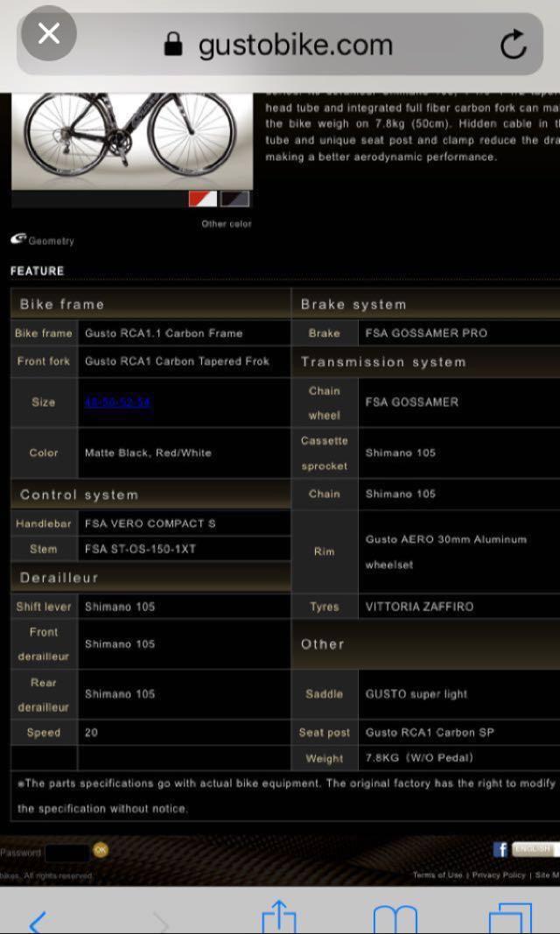Screen dimensions: 560x934
Task: Tap 'Gusto RCA1 Carbon Tapered Frok' cell
Action: pyautogui.click(x=184, y=361)
